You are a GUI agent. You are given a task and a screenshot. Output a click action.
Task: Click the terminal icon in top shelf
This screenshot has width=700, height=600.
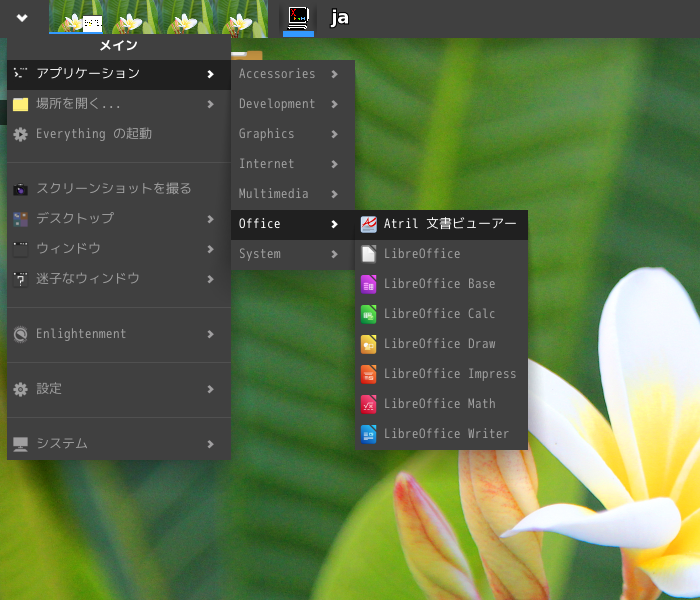click(x=298, y=19)
